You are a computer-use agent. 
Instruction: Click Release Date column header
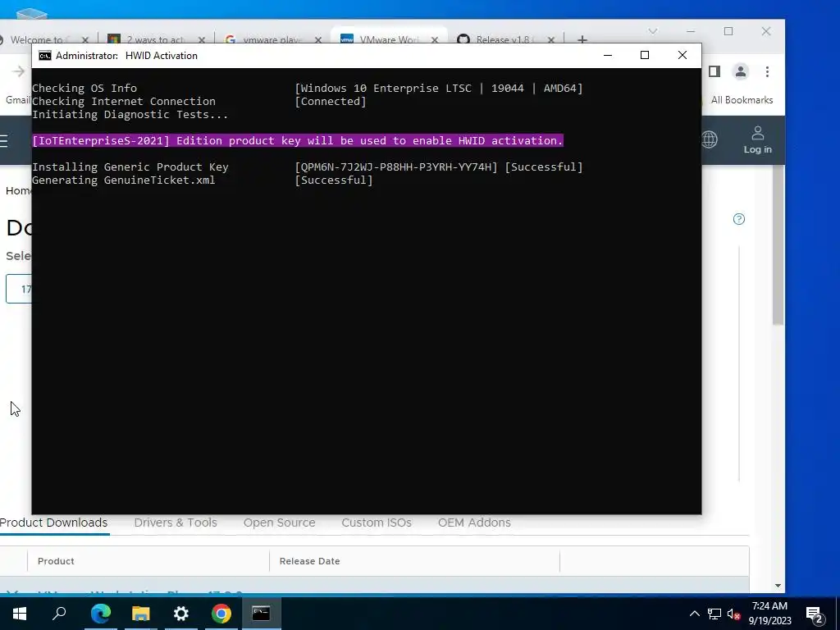[309, 561]
